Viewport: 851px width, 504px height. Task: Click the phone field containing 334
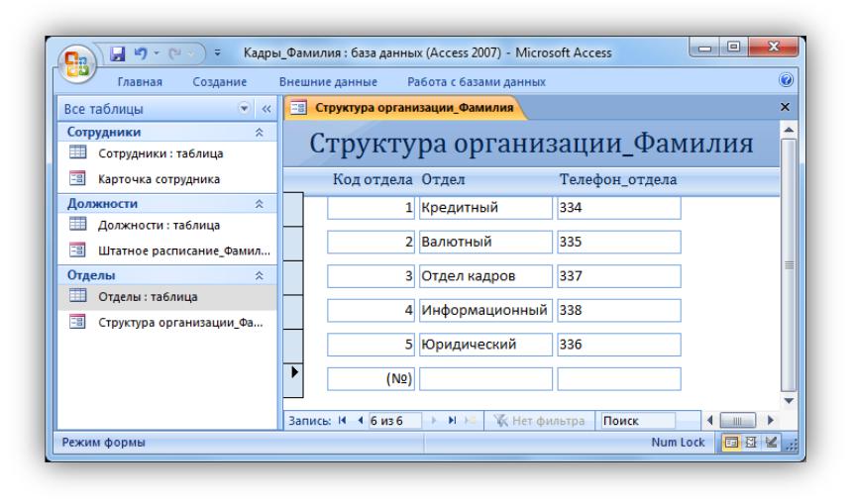tap(619, 208)
